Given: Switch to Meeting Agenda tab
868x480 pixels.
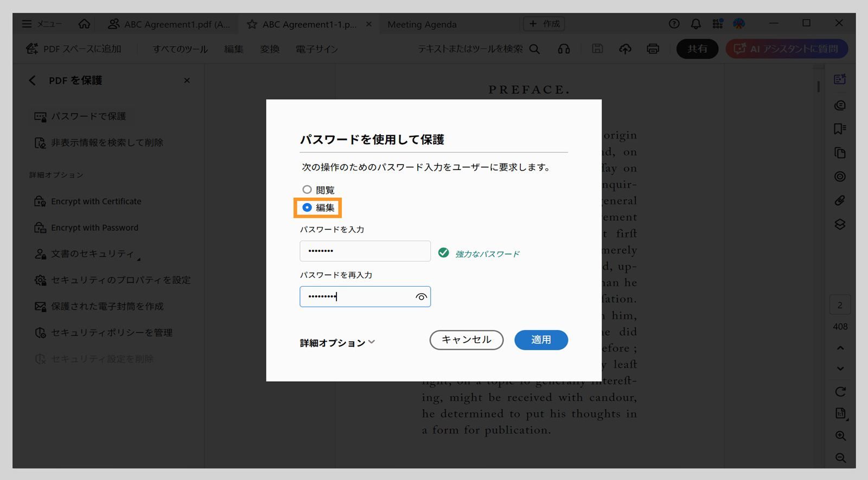Looking at the screenshot, I should coord(422,24).
